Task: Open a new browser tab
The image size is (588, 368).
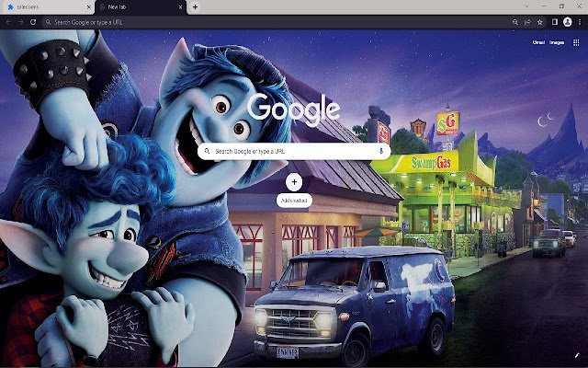Action: [195, 7]
